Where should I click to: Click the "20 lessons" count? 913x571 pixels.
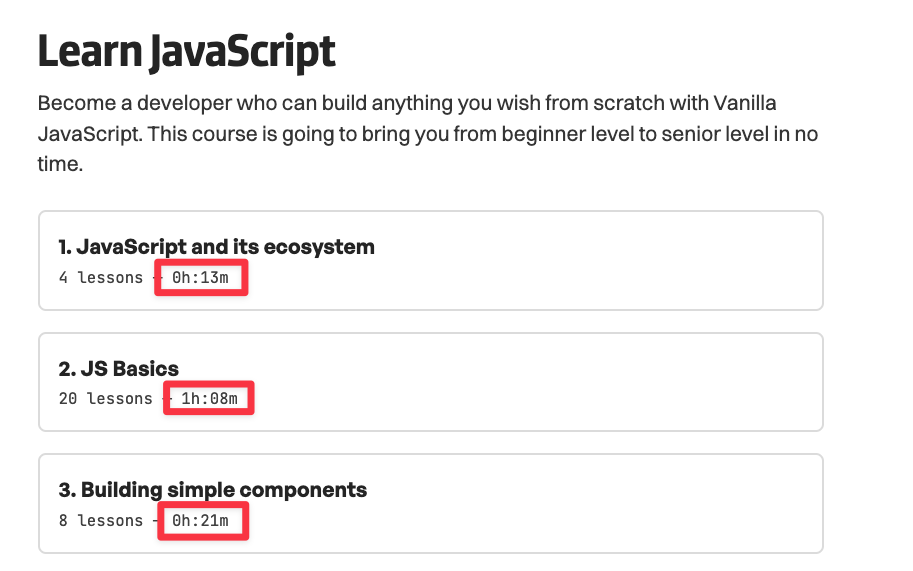pos(105,399)
